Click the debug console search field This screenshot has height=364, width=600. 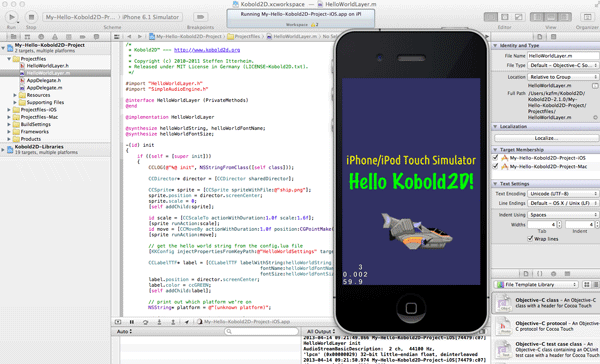[261, 331]
